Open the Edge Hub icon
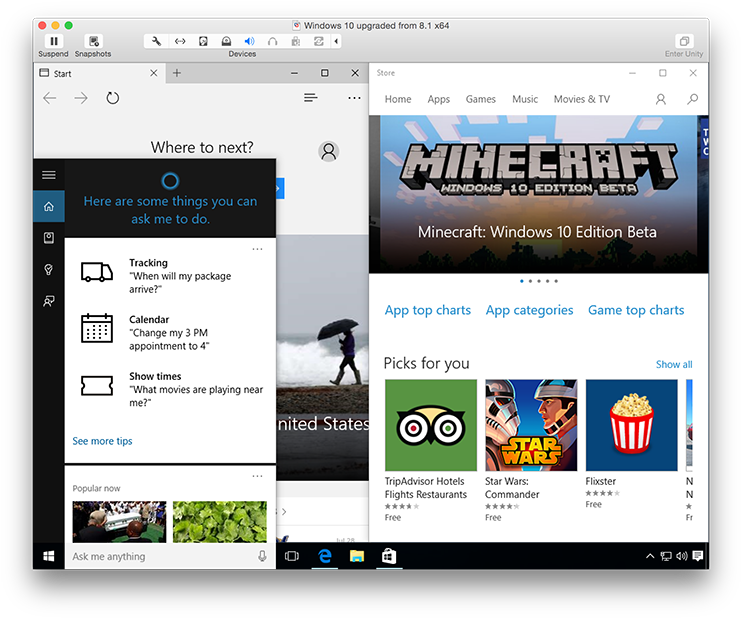 (x=310, y=97)
